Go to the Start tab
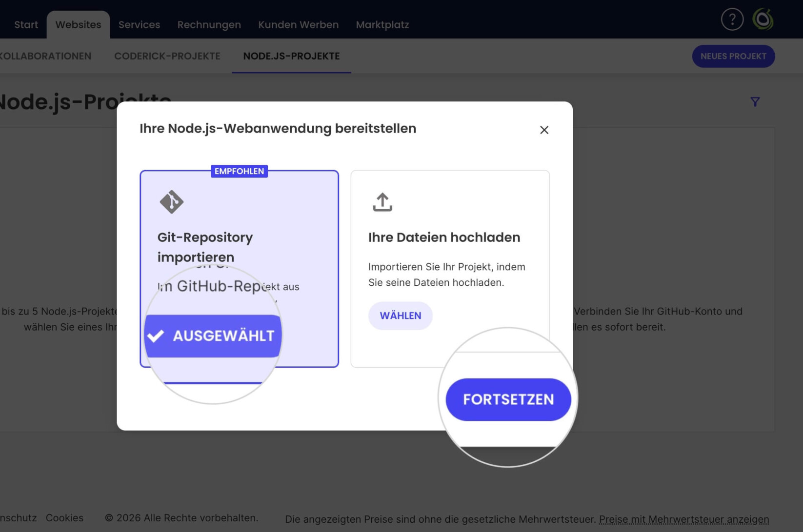The width and height of the screenshot is (803, 532). point(26,24)
